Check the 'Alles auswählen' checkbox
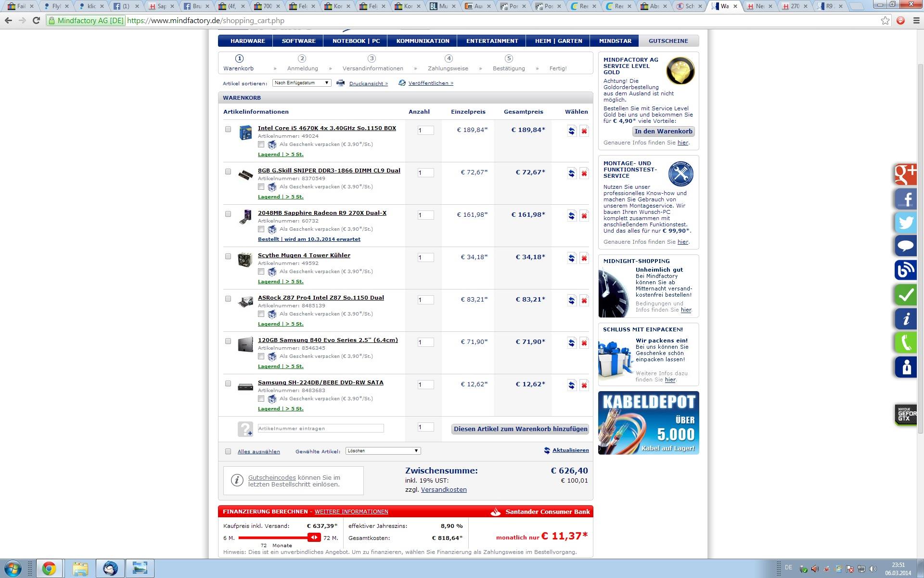 pos(228,451)
